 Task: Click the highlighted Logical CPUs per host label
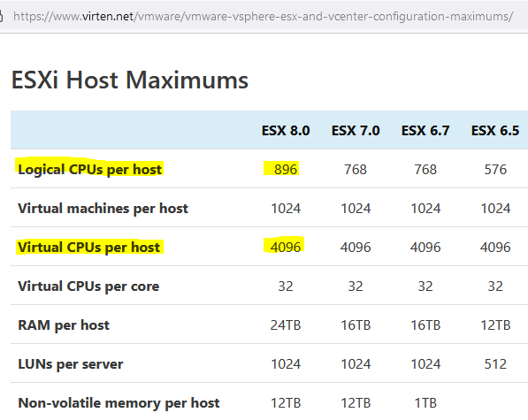tap(89, 169)
